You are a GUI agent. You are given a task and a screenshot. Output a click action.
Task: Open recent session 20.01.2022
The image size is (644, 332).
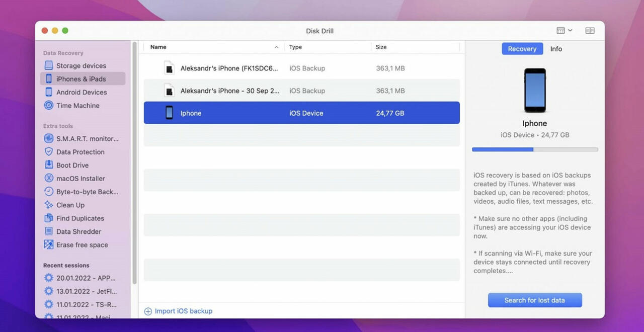[86, 278]
